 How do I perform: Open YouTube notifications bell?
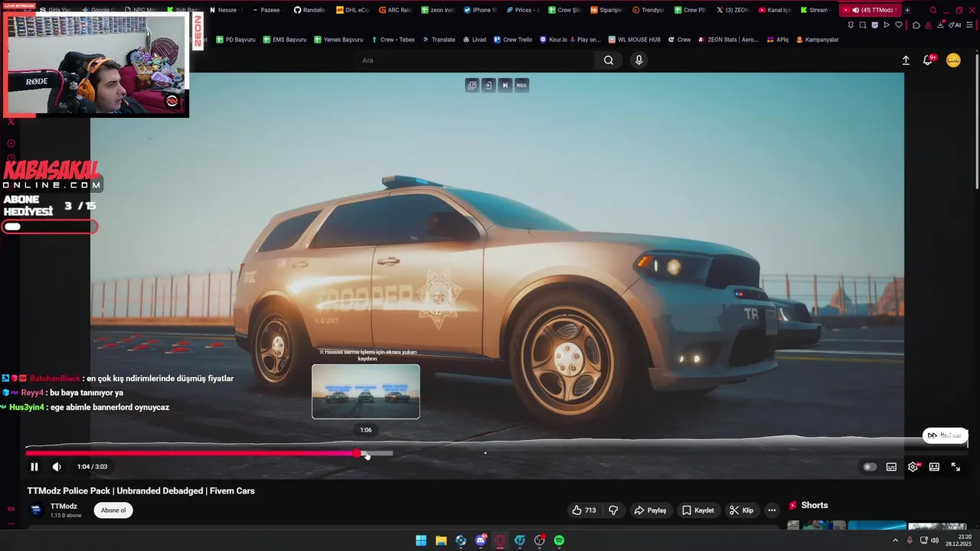pos(928,60)
